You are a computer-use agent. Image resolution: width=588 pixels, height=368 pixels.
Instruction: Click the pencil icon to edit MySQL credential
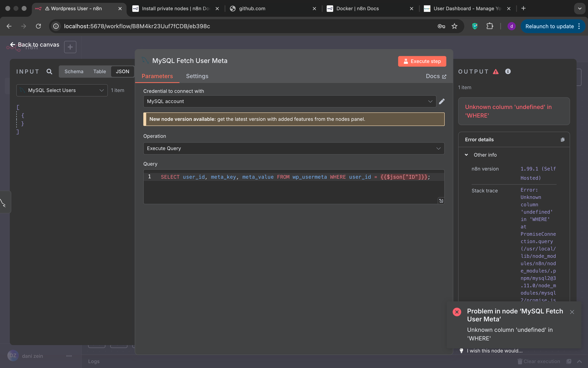(442, 101)
